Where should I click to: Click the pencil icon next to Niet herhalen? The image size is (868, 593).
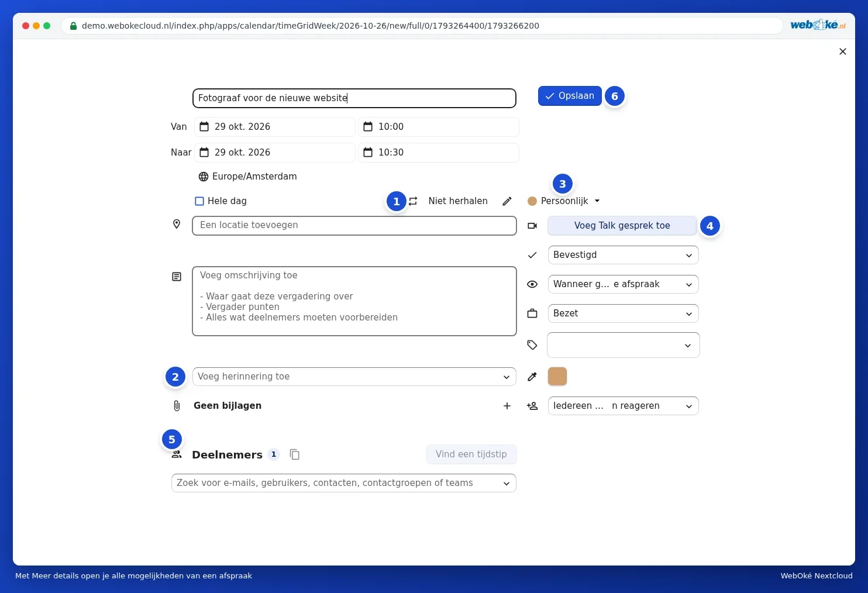click(x=507, y=201)
